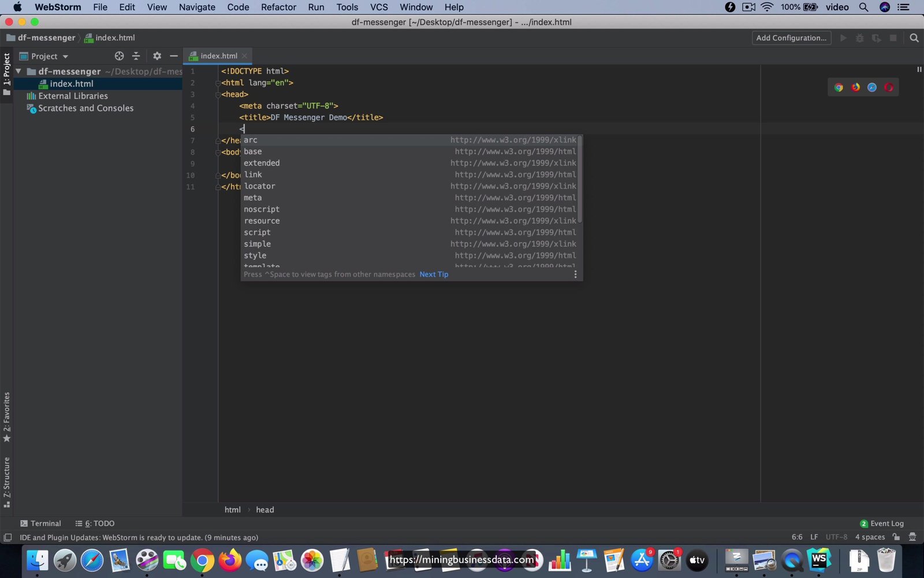Click 'html' in the breadcrumb bar
Image resolution: width=924 pixels, height=578 pixels.
point(233,510)
